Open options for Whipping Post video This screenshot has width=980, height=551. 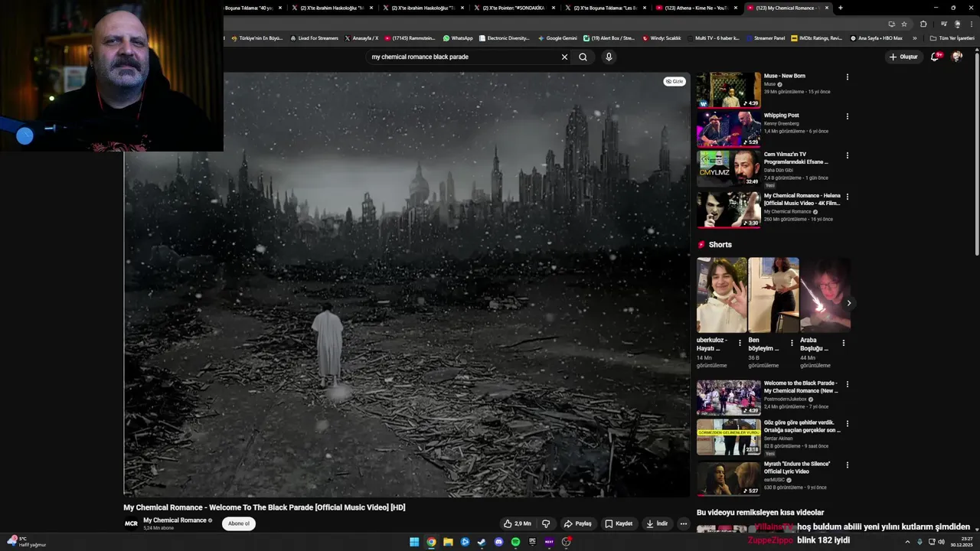point(847,116)
